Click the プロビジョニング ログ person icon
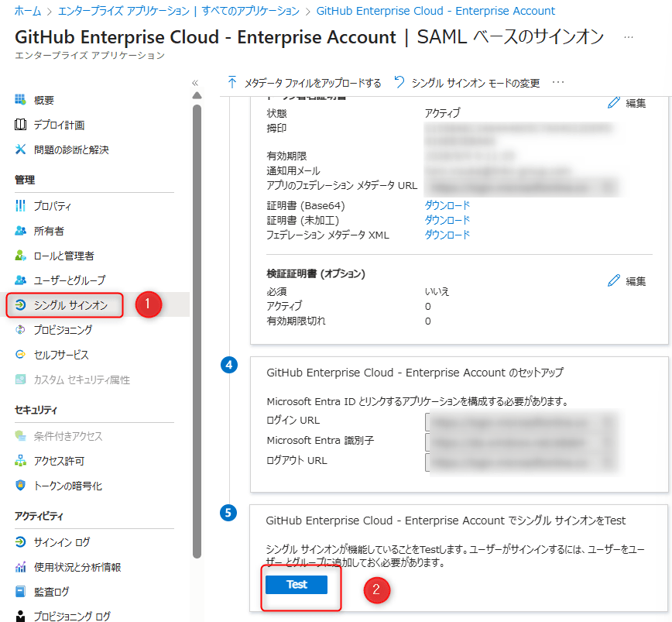 (20, 616)
